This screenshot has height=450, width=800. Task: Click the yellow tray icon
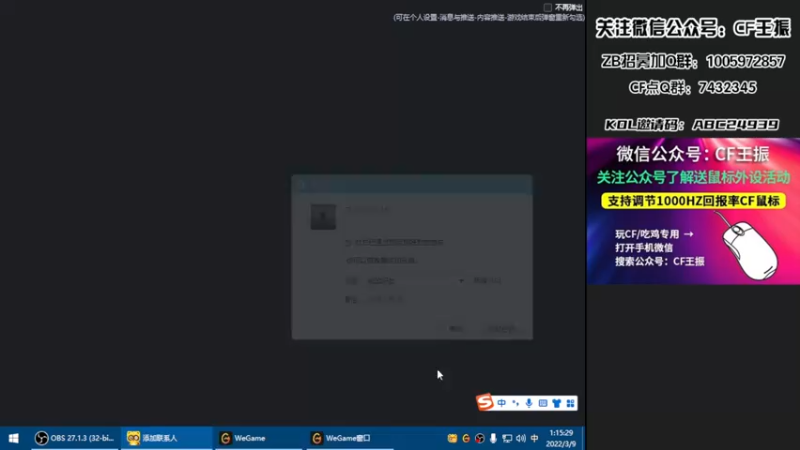(x=452, y=438)
